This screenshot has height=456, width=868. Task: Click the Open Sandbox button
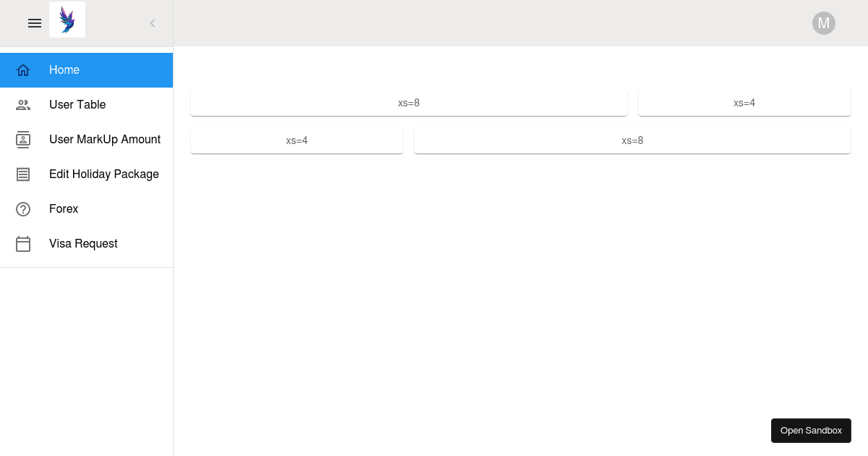tap(811, 430)
